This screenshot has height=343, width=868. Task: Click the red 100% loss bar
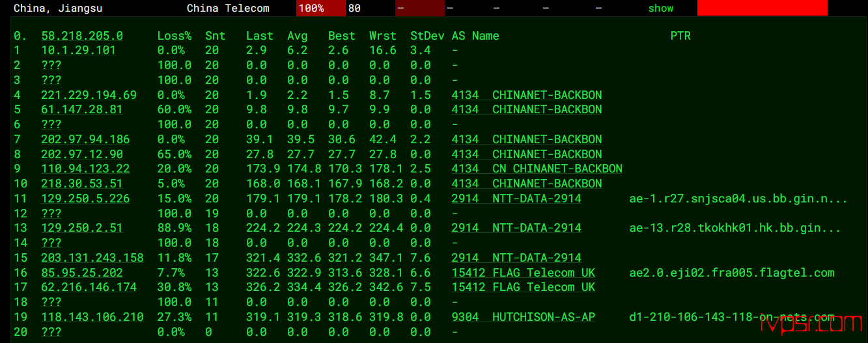pyautogui.click(x=320, y=8)
